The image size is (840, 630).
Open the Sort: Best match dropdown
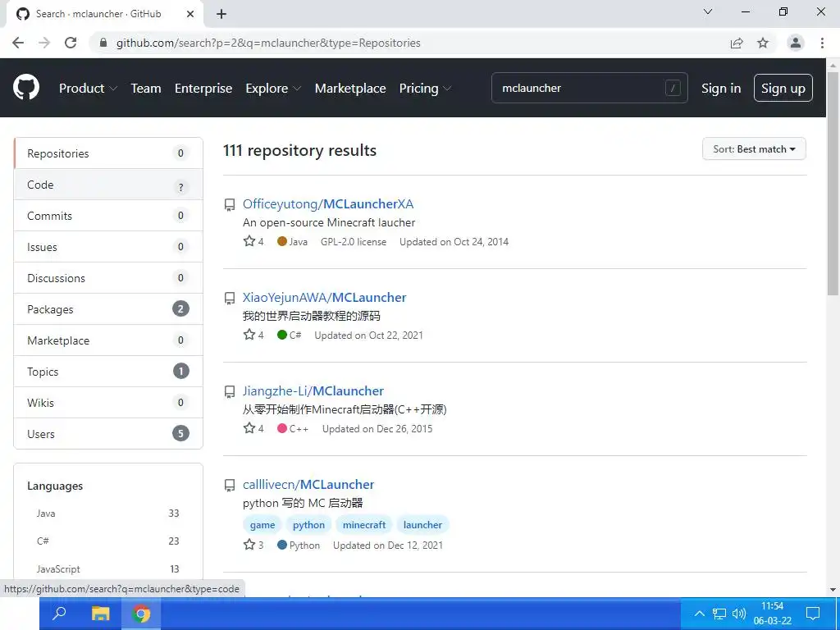coord(754,149)
